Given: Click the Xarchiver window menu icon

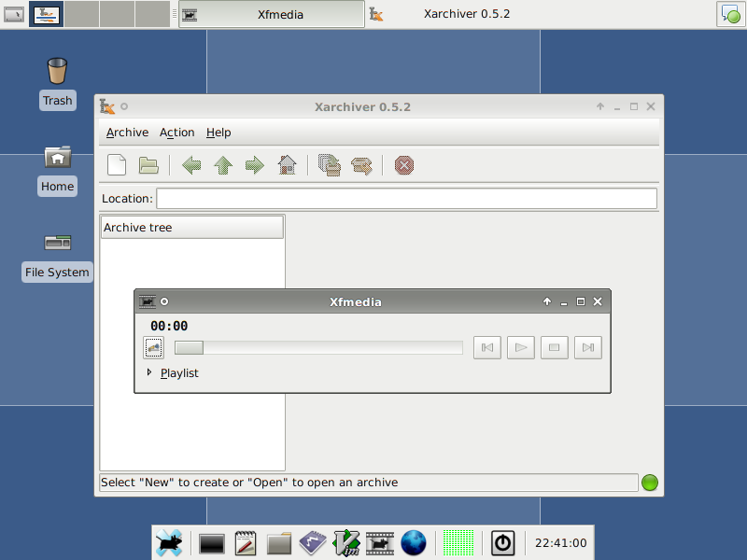Looking at the screenshot, I should click(x=107, y=106).
